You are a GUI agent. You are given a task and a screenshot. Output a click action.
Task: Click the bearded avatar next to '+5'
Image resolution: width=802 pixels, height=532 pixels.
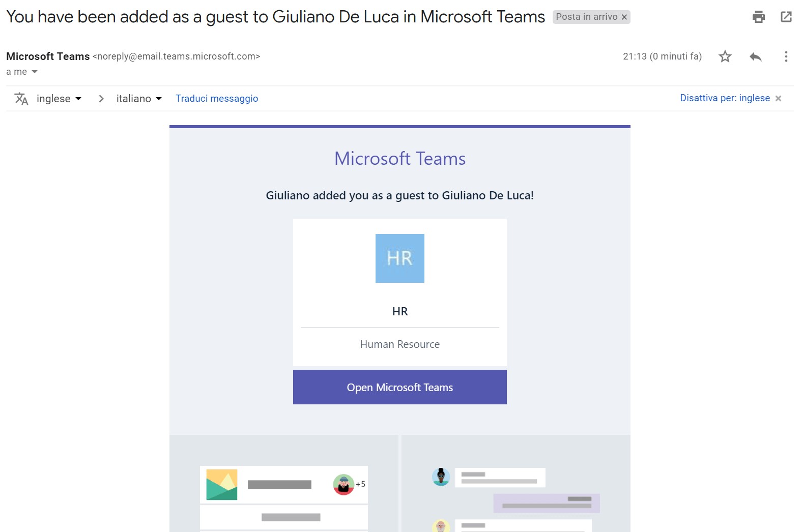(x=343, y=485)
